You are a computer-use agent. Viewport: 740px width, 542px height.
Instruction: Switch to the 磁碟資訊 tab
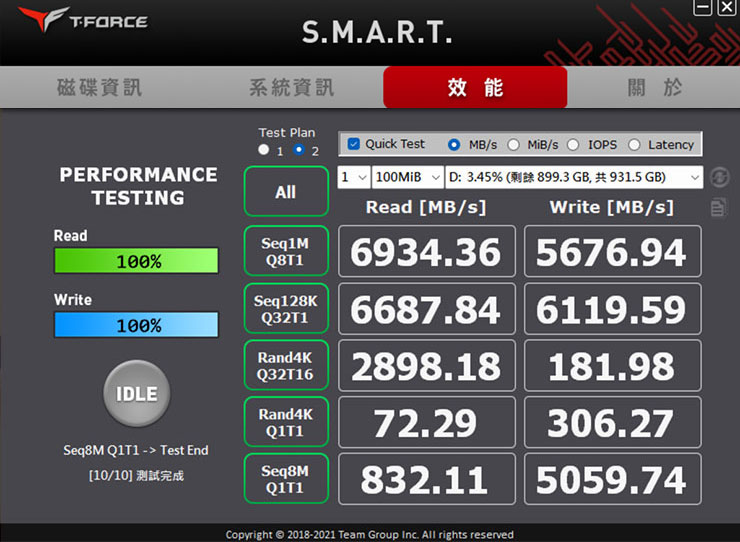click(100, 88)
